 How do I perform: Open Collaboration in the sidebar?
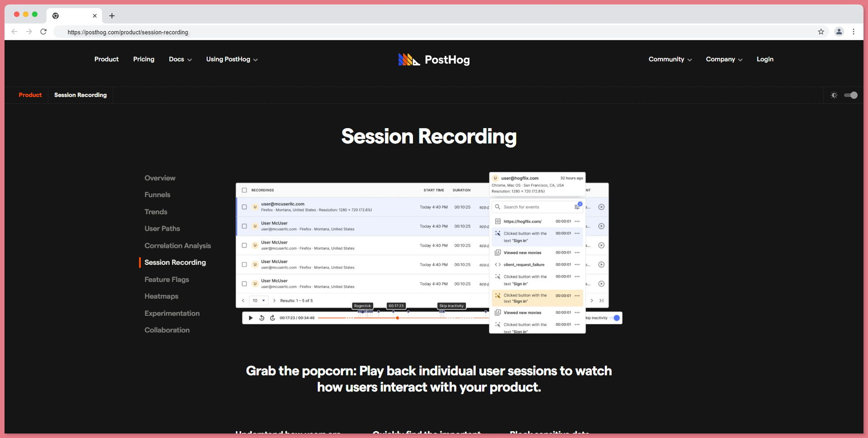click(167, 330)
